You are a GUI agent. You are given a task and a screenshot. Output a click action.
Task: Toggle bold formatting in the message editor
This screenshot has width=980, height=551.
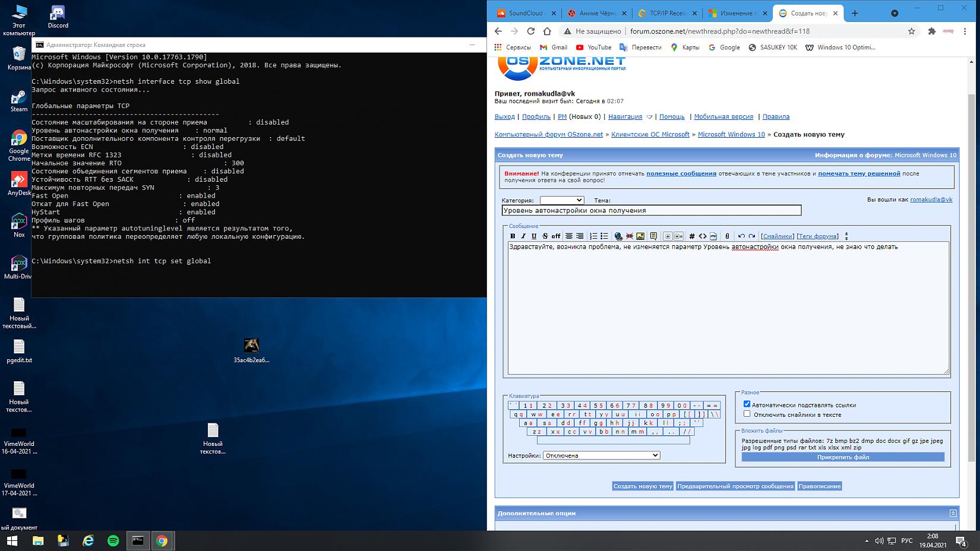coord(513,236)
